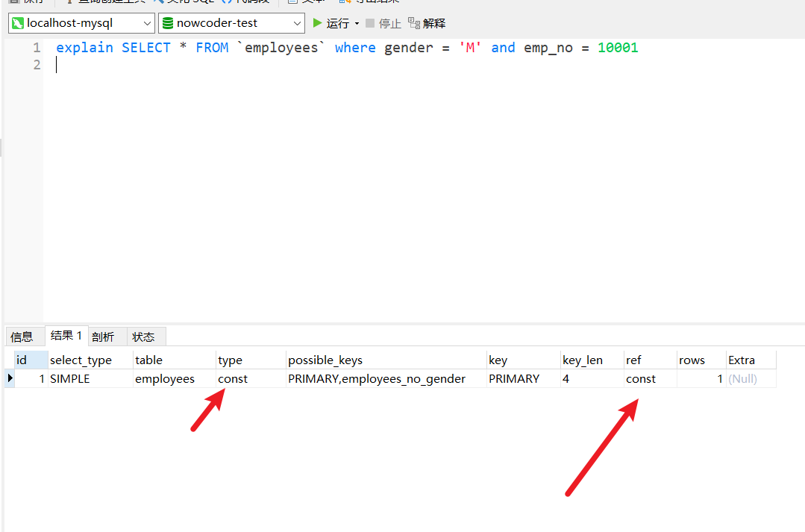Screen dimensions: 805x532
Task: Run the query with the 运行 button
Action: (x=331, y=23)
